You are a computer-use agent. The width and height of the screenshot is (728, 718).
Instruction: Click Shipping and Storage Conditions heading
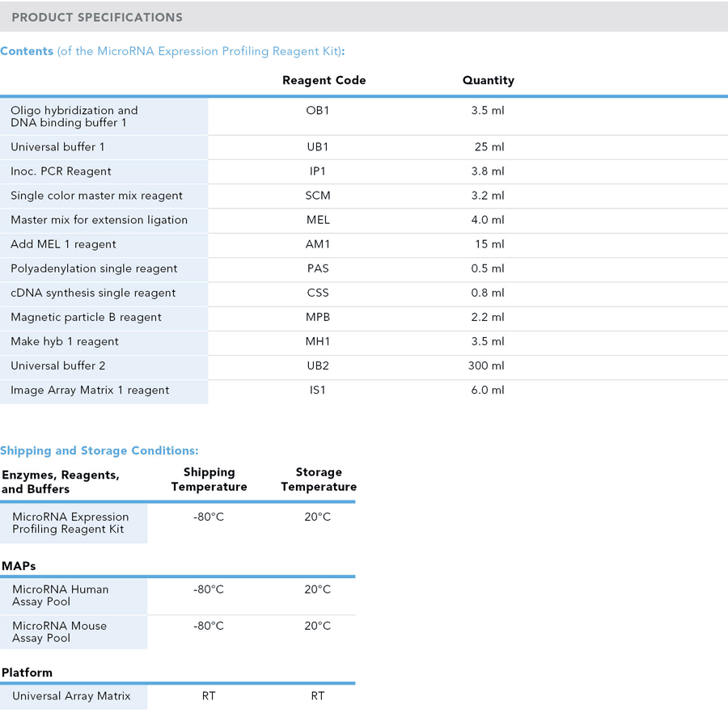(99, 450)
